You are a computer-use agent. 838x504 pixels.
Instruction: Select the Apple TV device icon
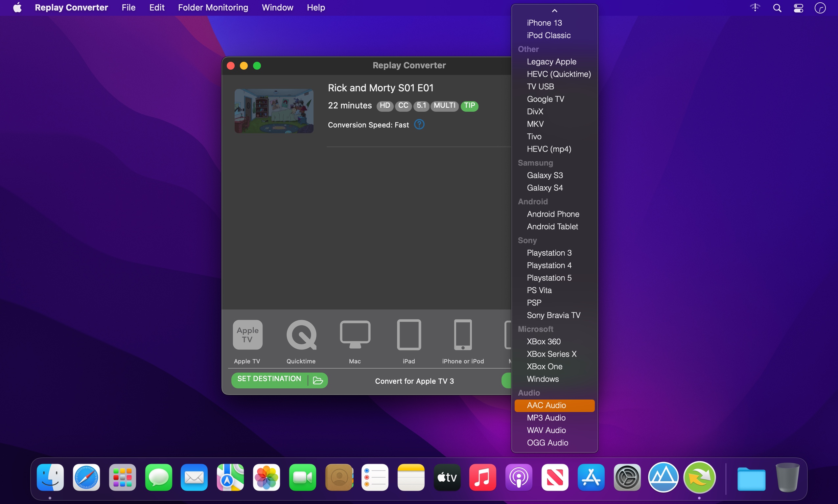[x=247, y=334]
